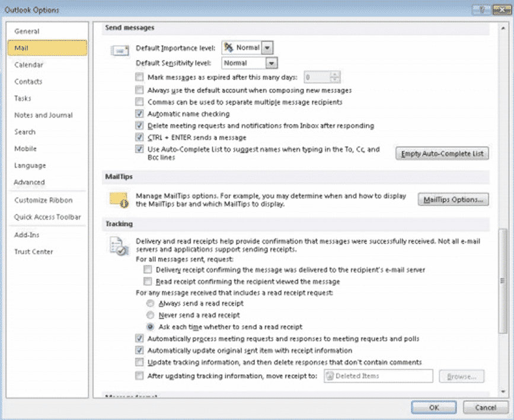Click the importance level icon beside Normal
The width and height of the screenshot is (514, 420).
tap(228, 47)
